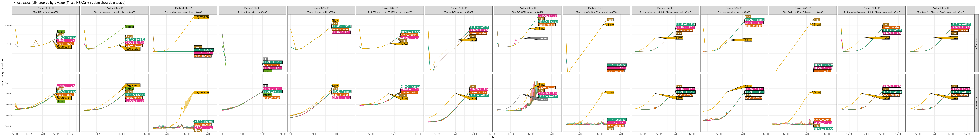Screen dimensions: 980x140
Task: Select the 'setDT improved in #5427' header
Action: (459, 12)
